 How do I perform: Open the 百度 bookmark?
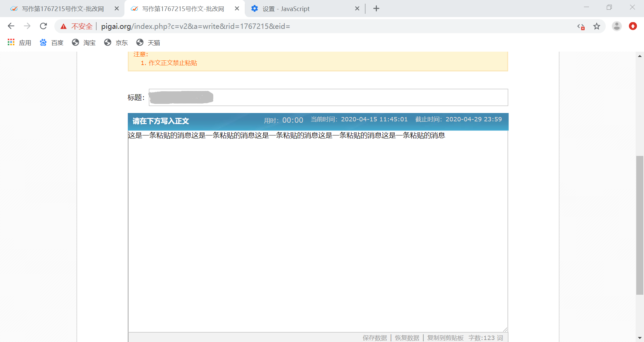[x=52, y=43]
